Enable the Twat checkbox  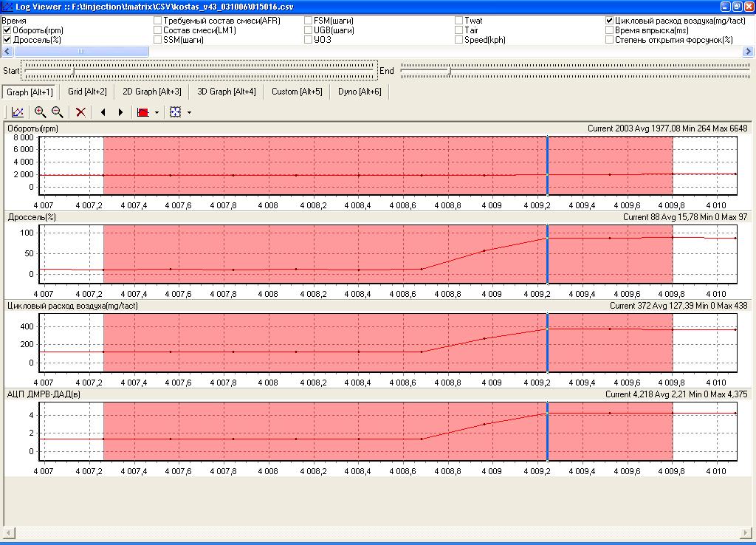459,21
